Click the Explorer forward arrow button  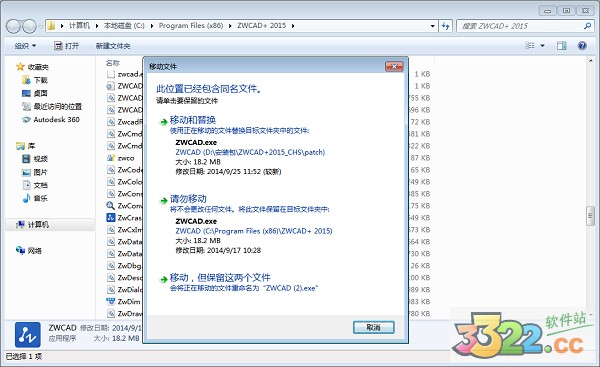[x=29, y=26]
